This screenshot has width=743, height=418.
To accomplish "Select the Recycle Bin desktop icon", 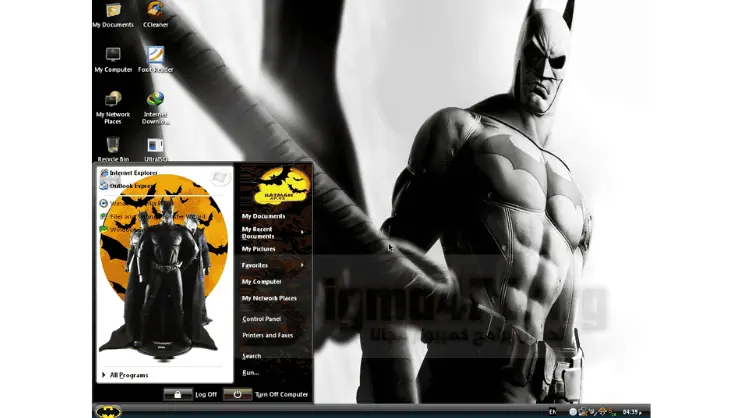I will 113,149.
